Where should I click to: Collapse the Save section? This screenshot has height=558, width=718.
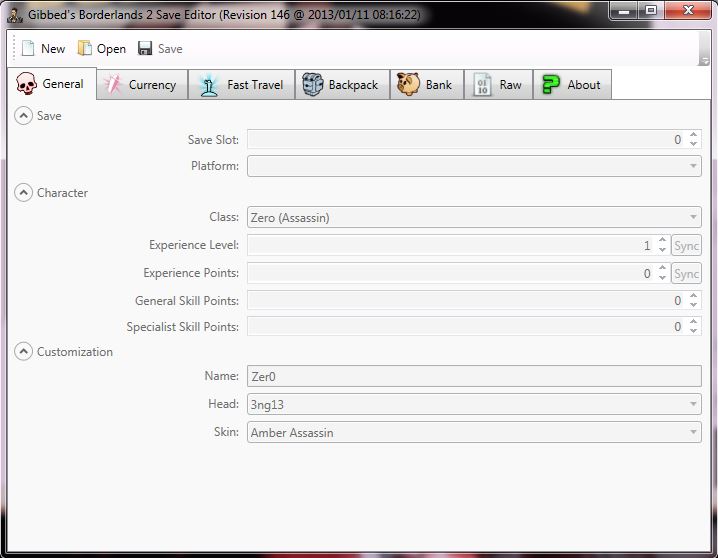coord(23,116)
